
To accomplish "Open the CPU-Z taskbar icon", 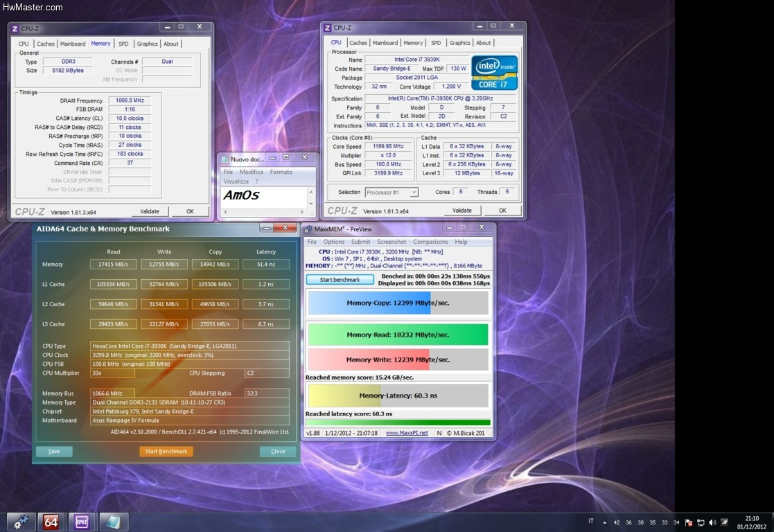I will click(82, 522).
